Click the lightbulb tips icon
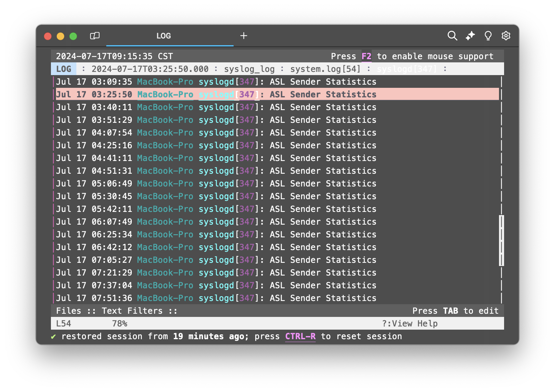Screen dimensions: 555x392 click(x=488, y=36)
